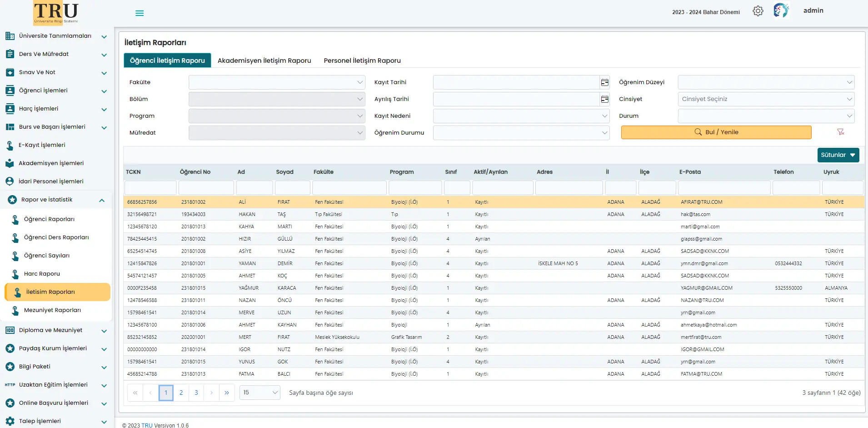The height and width of the screenshot is (428, 868).
Task: Go to last page of results
Action: [226, 393]
